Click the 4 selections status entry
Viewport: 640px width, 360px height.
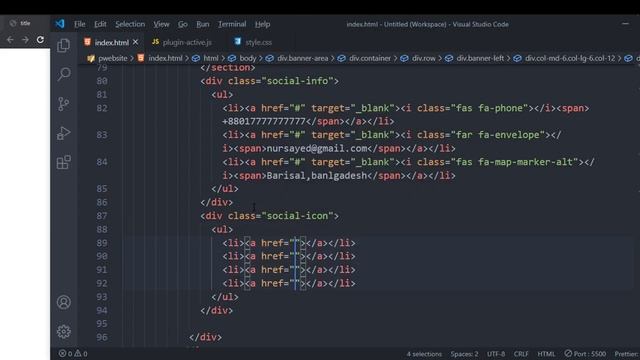click(x=424, y=354)
